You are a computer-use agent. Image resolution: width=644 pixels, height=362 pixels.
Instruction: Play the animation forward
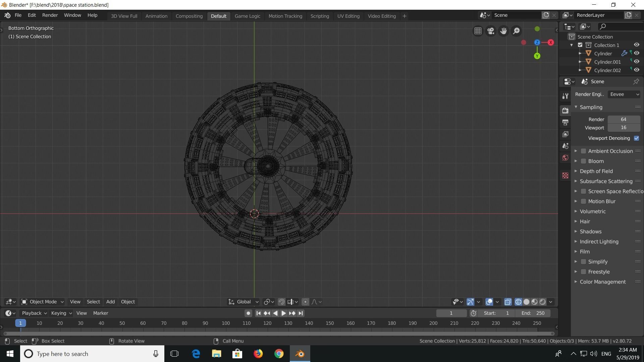click(x=283, y=313)
